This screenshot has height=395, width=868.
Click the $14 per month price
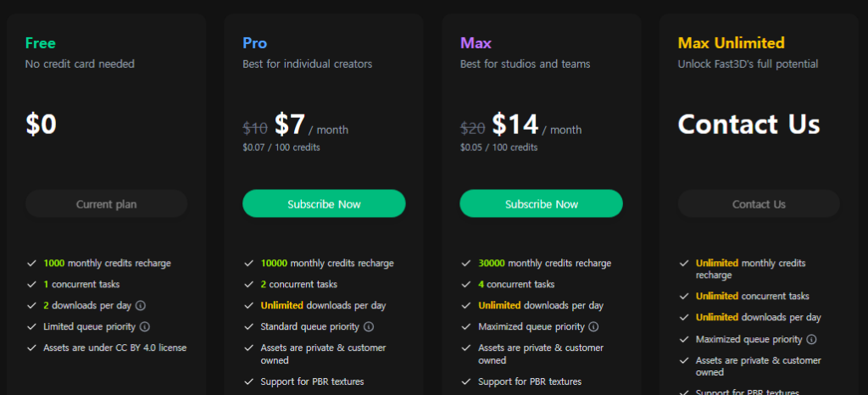click(x=515, y=125)
